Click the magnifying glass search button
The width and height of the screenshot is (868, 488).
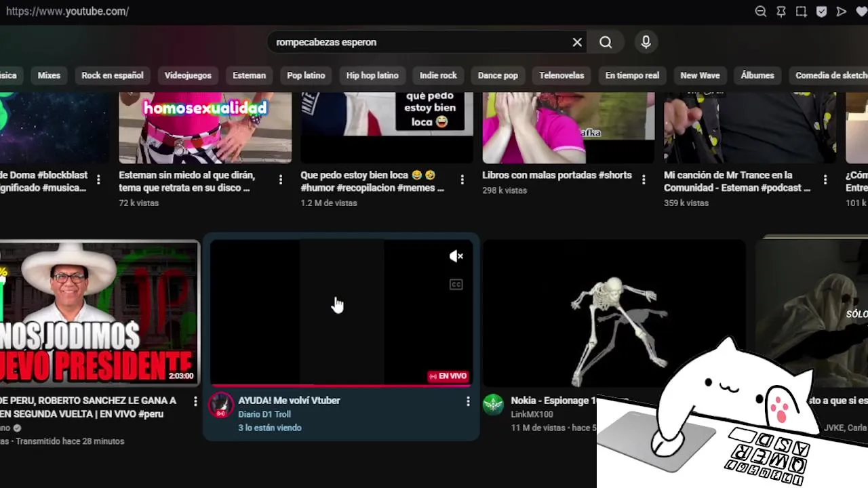606,42
